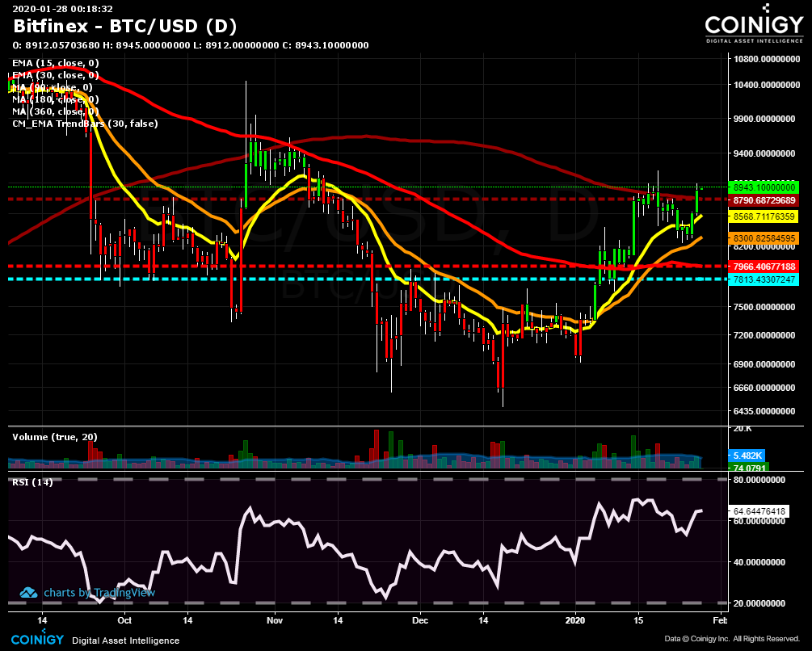
Task: Click the blue 5.482K volume tag
Action: click(x=747, y=456)
